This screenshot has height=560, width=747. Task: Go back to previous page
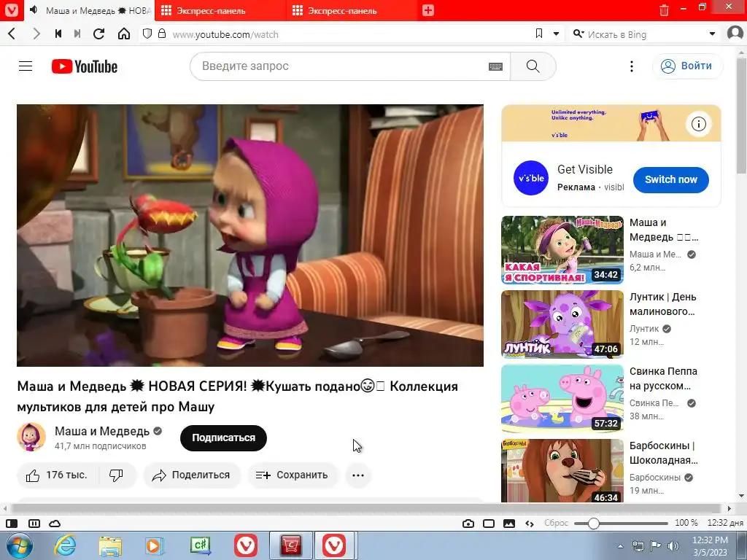12,34
